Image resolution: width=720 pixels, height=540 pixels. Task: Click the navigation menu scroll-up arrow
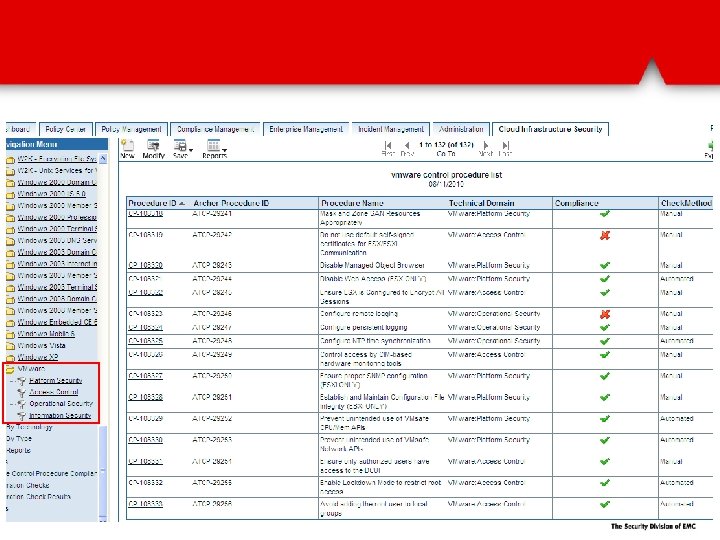103,159
